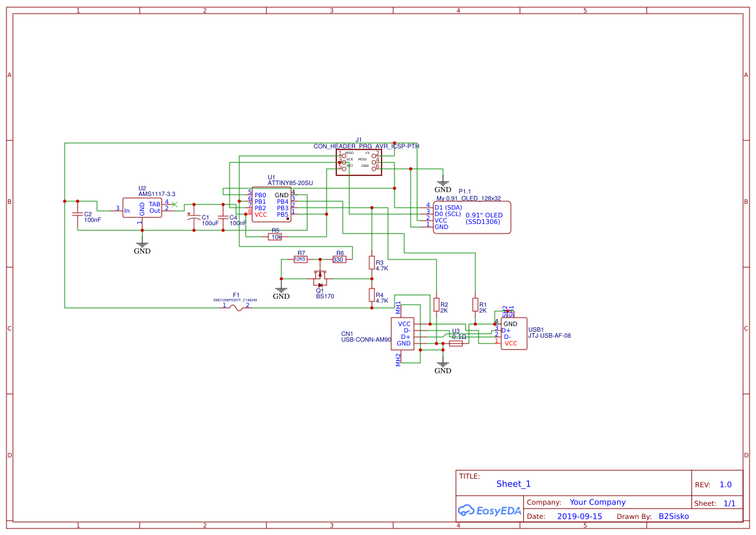Click the AMS1117-3.3 voltage regulator symbol U2
Viewport: 756px width, 535px height.
click(142, 207)
